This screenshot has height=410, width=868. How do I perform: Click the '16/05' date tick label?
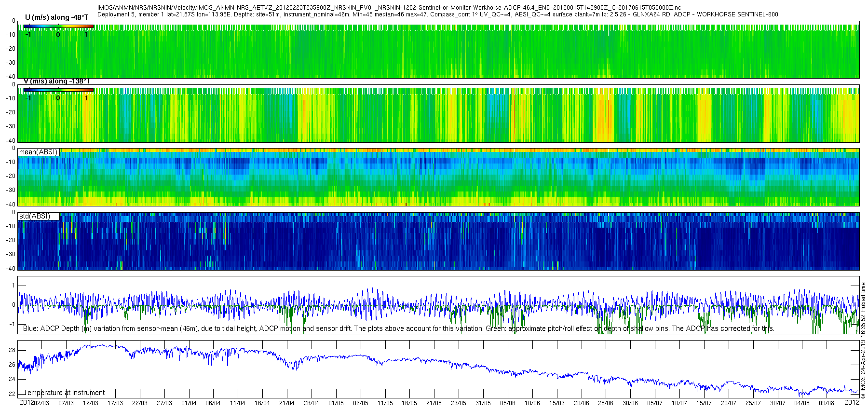[x=409, y=403]
